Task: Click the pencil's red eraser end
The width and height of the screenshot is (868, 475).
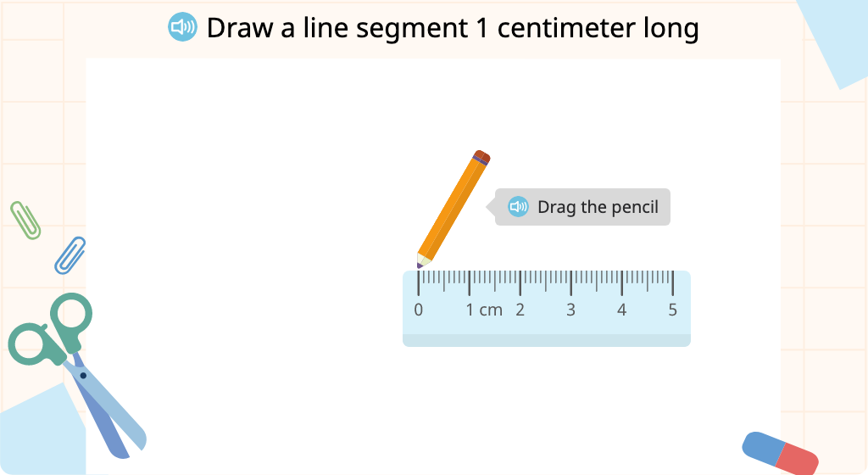Action: [482, 157]
